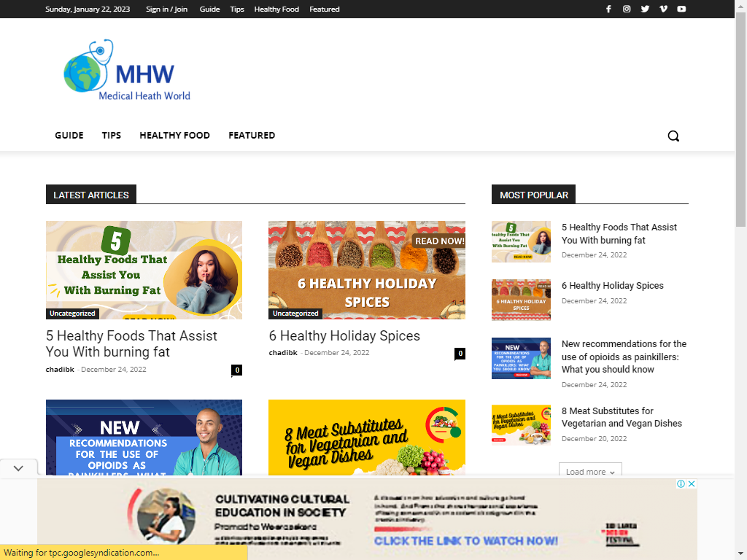The height and width of the screenshot is (560, 747).
Task: Open popular thumbnail for 6 Healthy Holiday Spices
Action: tap(521, 300)
